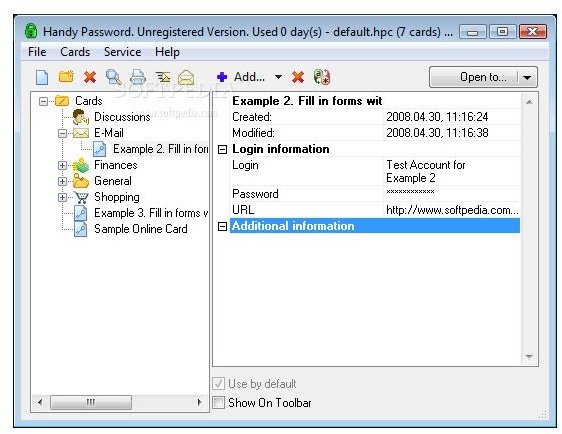
Task: Collapse the Additional information section
Action: coord(222,226)
